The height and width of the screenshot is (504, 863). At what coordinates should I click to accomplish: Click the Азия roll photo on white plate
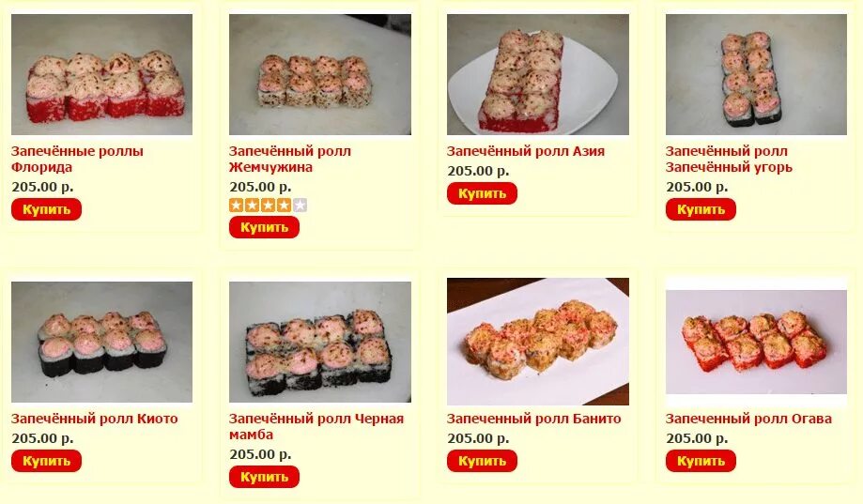(x=538, y=74)
